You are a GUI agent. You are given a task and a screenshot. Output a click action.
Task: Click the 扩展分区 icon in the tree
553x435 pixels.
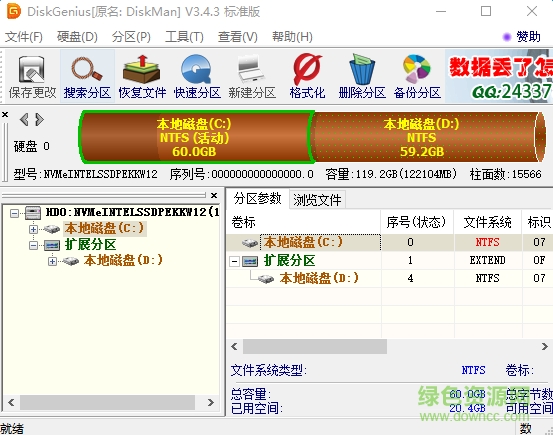point(52,245)
